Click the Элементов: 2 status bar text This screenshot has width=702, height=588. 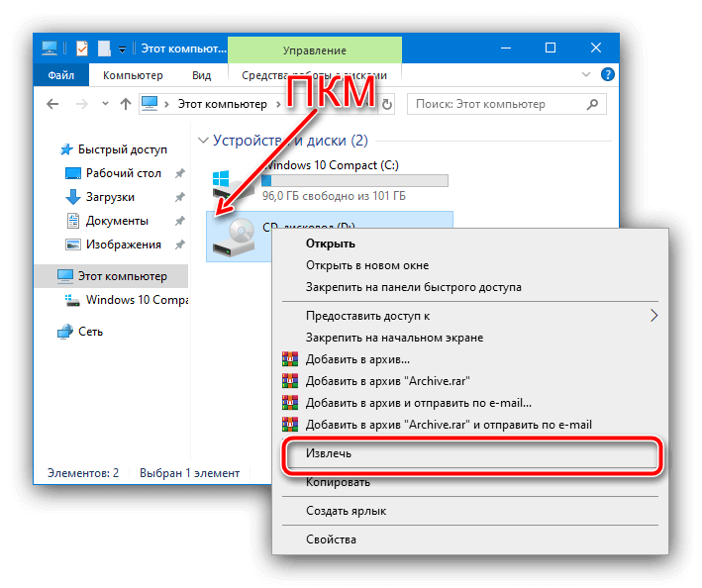(x=83, y=473)
